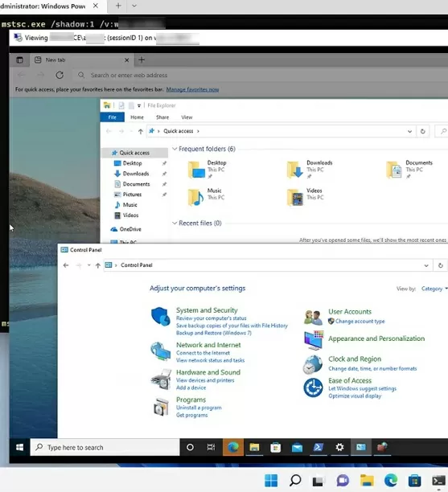Open Edge tab actions menu icon
The height and width of the screenshot is (492, 448).
19,60
